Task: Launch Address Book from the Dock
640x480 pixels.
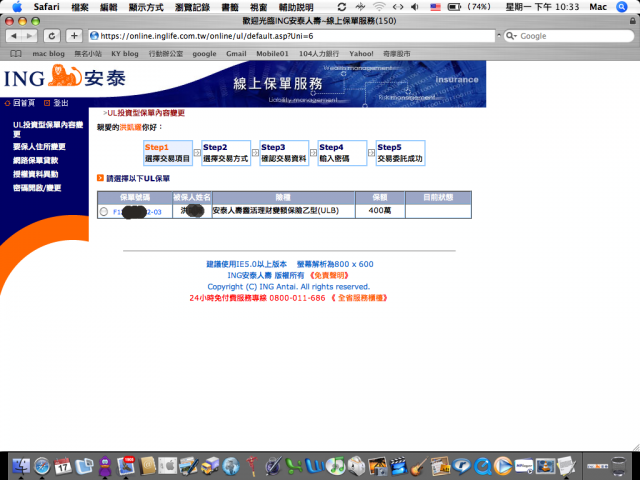Action: pyautogui.click(x=147, y=466)
